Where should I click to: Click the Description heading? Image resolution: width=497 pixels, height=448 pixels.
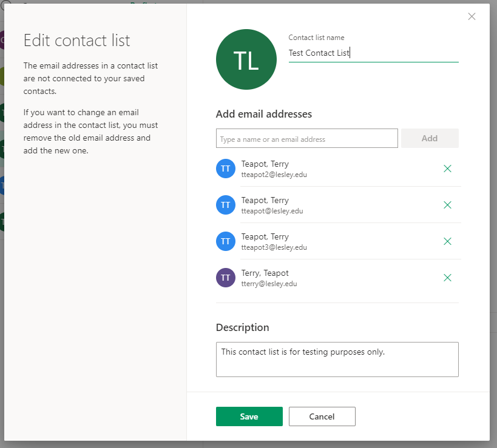click(x=243, y=328)
